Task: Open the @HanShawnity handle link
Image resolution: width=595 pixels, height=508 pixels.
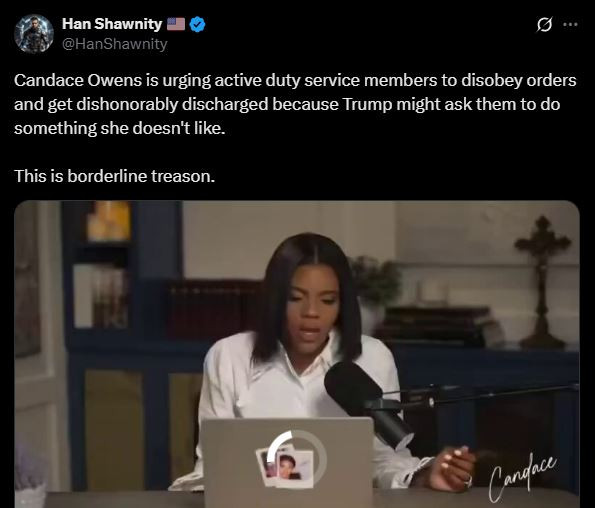Action: (x=114, y=44)
